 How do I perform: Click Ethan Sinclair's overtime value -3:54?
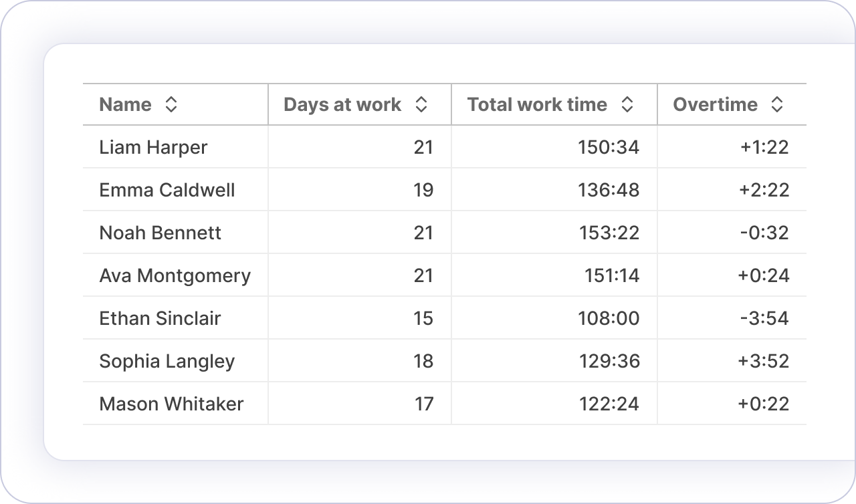[764, 318]
